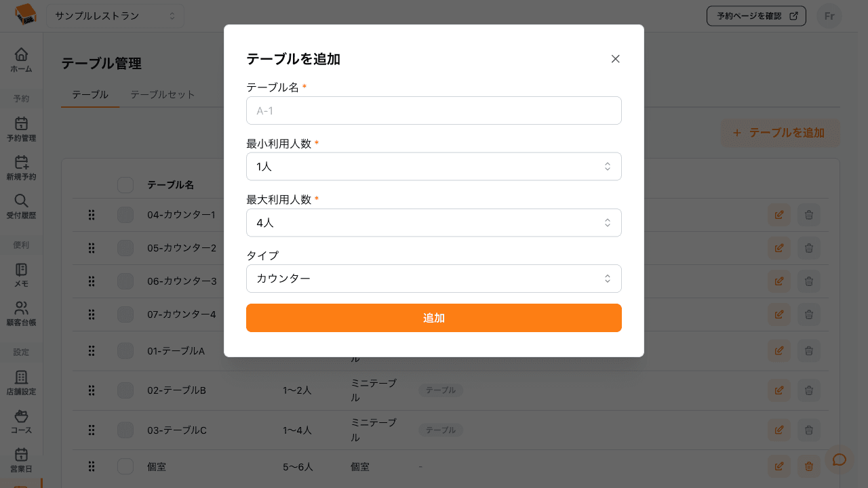Click the edit pencil for 02-テーブルB row
868x488 pixels.
click(x=778, y=390)
